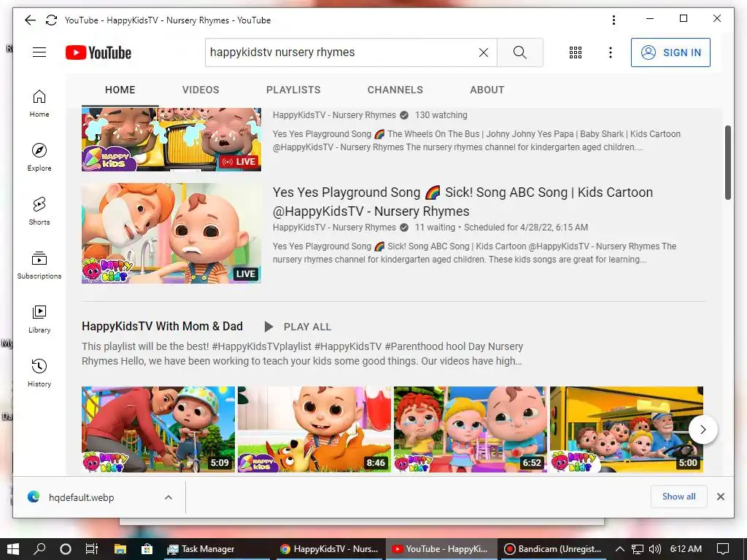Expand the hqdefault.webp download options
The height and width of the screenshot is (560, 747).
[169, 497]
